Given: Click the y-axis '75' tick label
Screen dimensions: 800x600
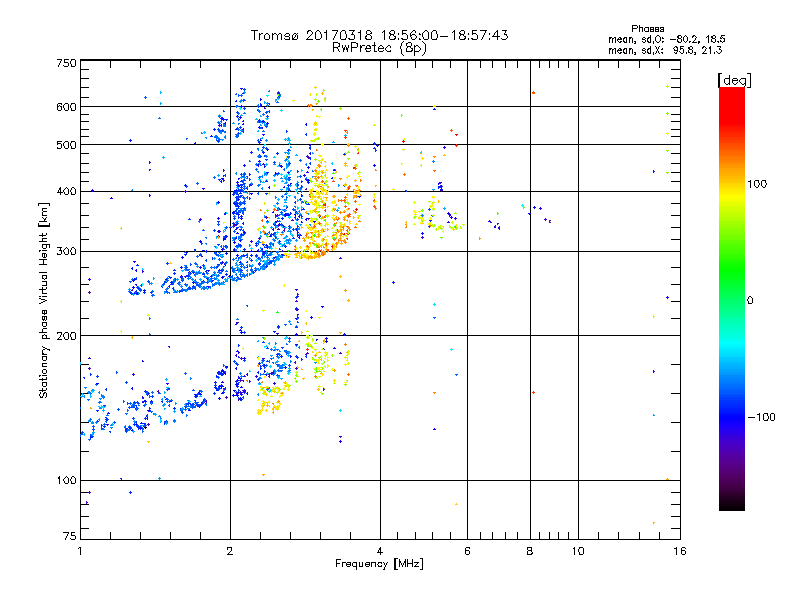Looking at the screenshot, I should click(x=70, y=536).
